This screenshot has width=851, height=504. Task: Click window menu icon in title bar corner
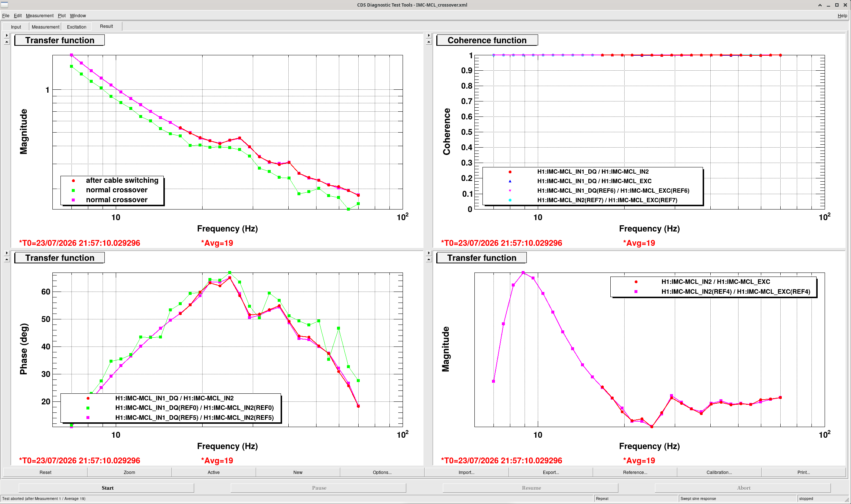(x=4, y=5)
